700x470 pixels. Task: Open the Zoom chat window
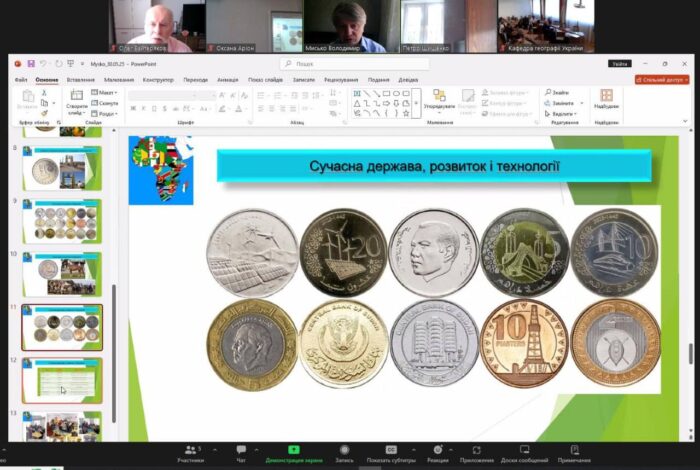[241, 452]
